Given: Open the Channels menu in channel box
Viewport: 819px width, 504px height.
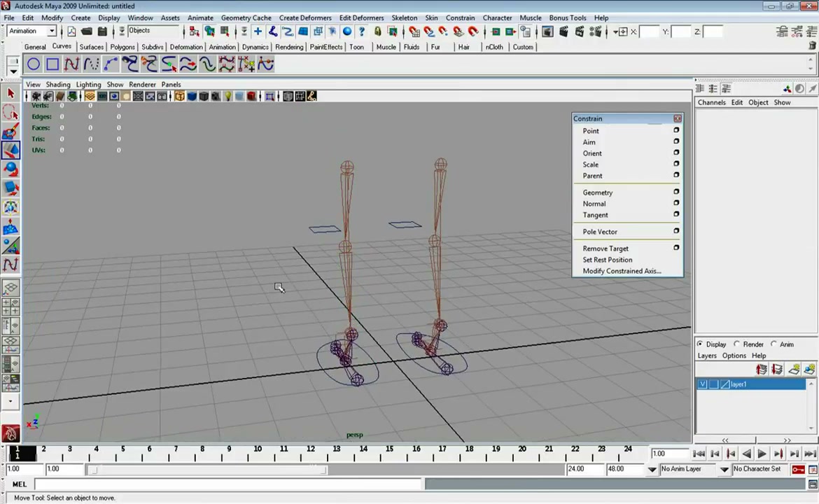Looking at the screenshot, I should (x=711, y=102).
